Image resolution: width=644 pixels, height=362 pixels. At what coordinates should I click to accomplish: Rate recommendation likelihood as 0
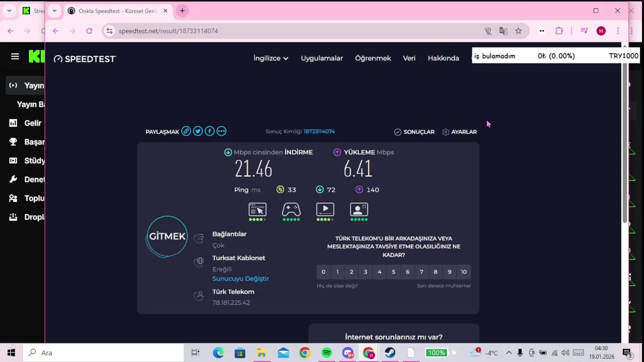click(x=324, y=272)
